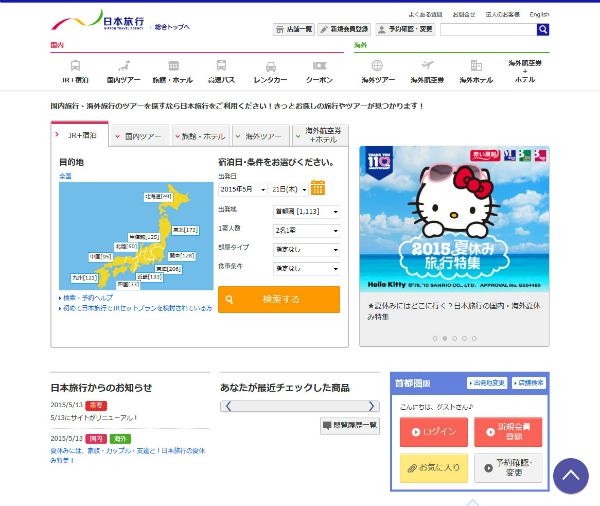The width and height of the screenshot is (600, 506).
Task: Open the summer vacation news link
Action: [128, 455]
